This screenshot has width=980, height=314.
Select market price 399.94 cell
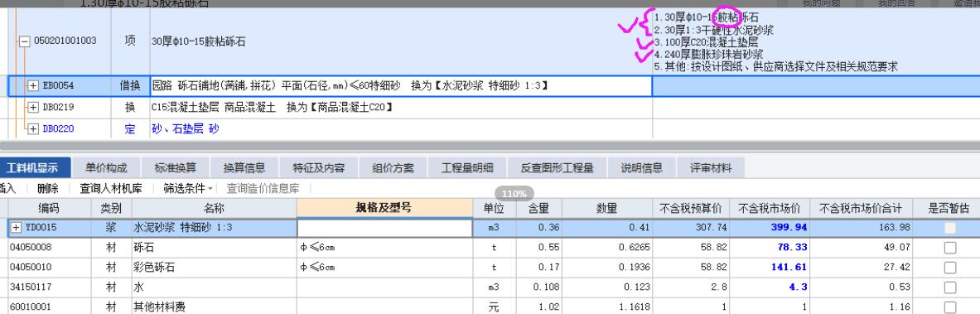click(770, 228)
